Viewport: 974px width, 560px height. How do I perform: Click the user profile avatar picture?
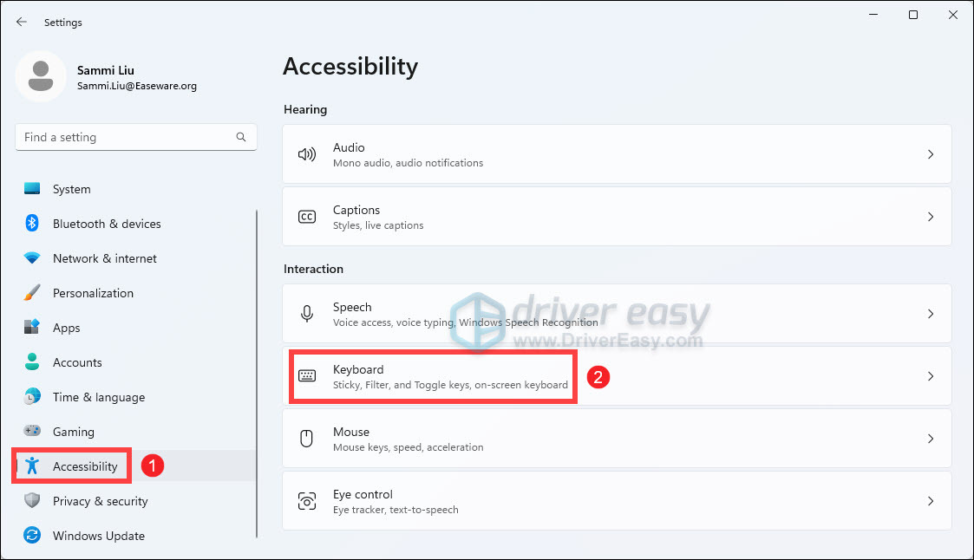[x=40, y=76]
